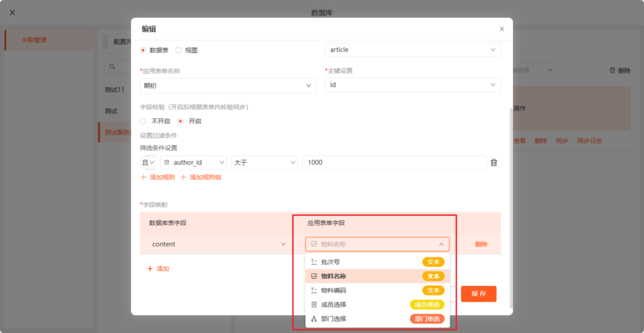Close the 编辑 dialog with the X

click(x=501, y=29)
